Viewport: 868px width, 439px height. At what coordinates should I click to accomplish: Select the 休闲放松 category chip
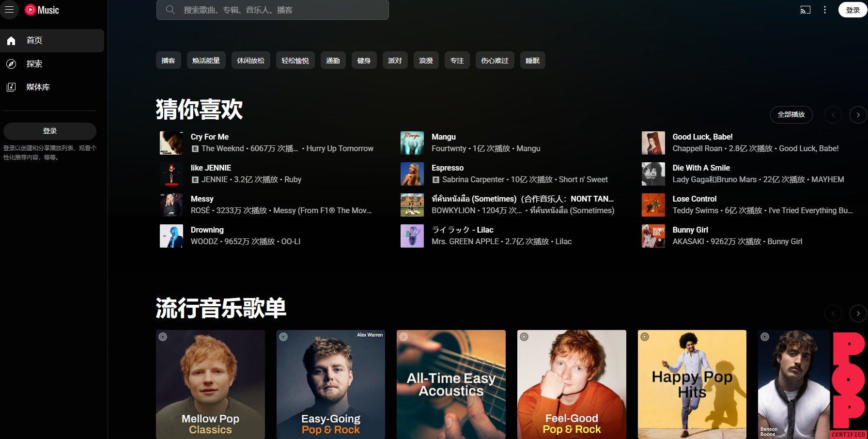(251, 61)
